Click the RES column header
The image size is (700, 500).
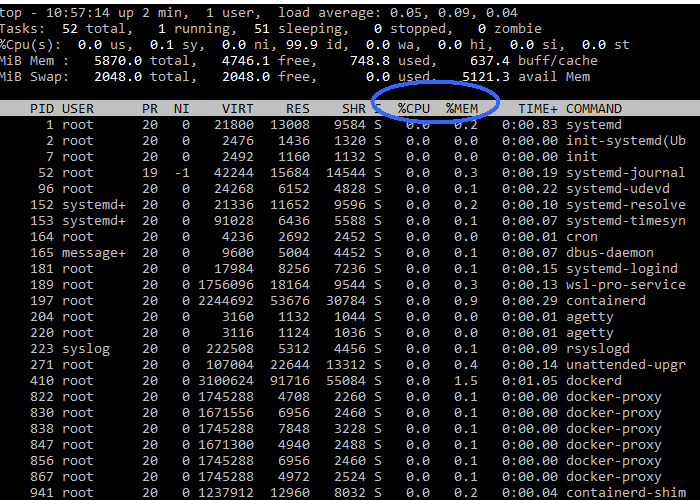(x=298, y=108)
